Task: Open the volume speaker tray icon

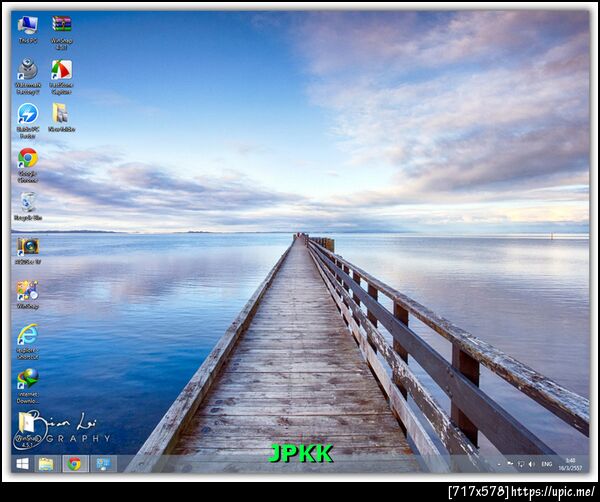Action: [532, 464]
